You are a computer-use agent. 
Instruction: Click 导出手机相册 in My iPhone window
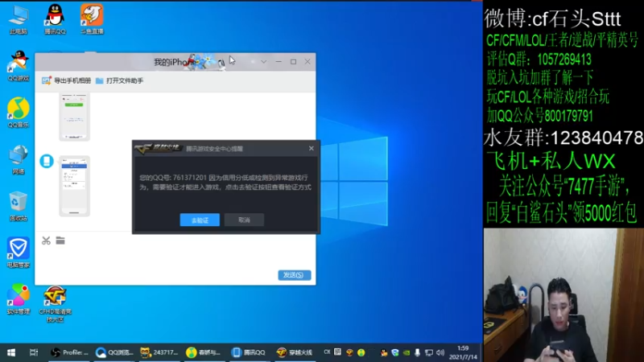tap(67, 80)
